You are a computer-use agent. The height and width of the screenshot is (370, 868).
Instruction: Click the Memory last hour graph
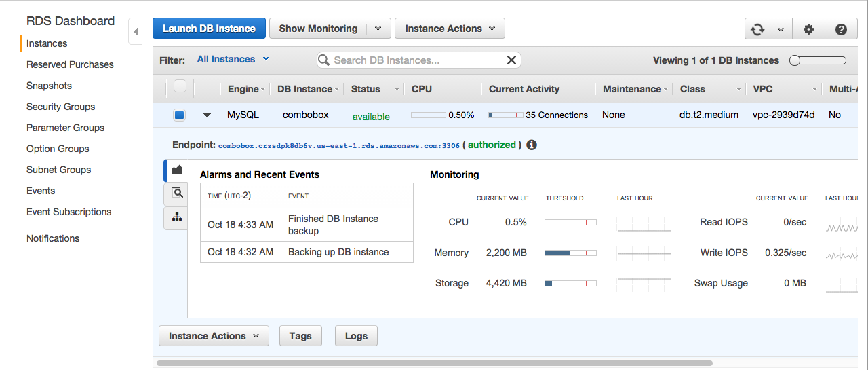pos(644,254)
